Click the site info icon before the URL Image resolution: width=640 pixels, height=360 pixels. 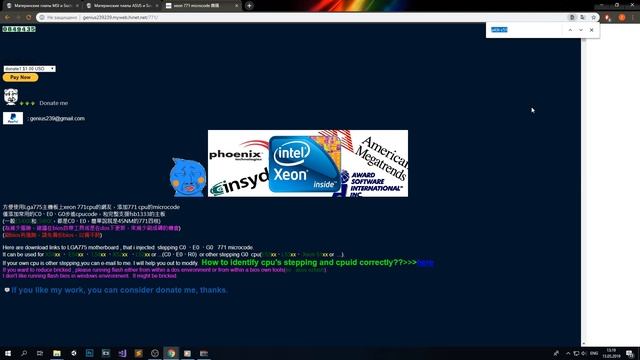(42, 18)
